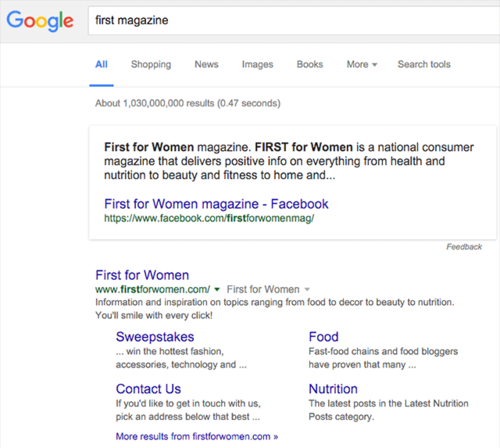The height and width of the screenshot is (448, 500).
Task: Click Feedback under the featured snippet
Action: click(464, 247)
